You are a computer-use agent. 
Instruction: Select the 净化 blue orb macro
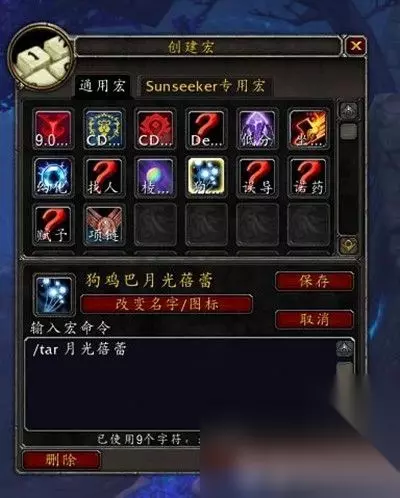click(53, 177)
